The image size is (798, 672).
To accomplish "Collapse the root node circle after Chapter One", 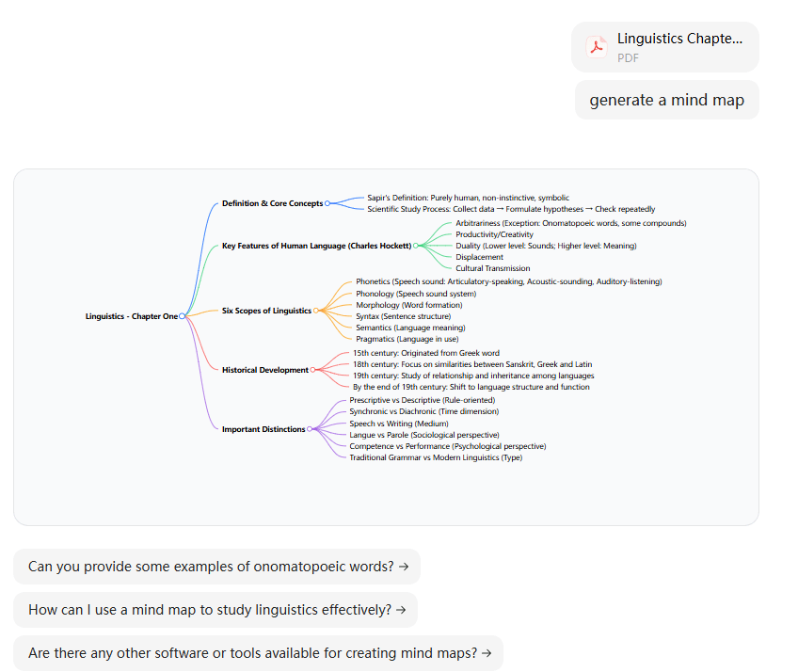I will (x=182, y=316).
